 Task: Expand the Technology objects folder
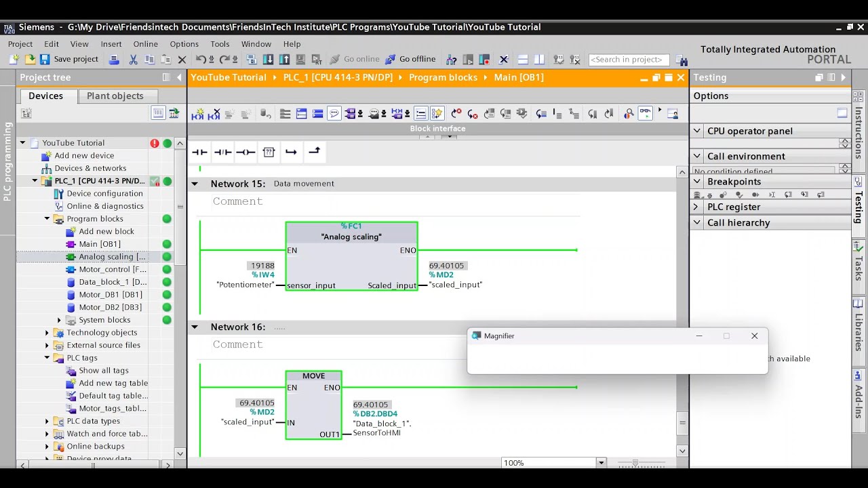point(47,333)
